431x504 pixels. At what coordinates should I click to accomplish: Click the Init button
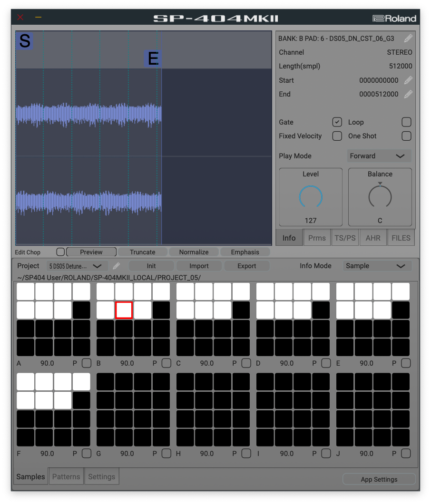(x=151, y=266)
